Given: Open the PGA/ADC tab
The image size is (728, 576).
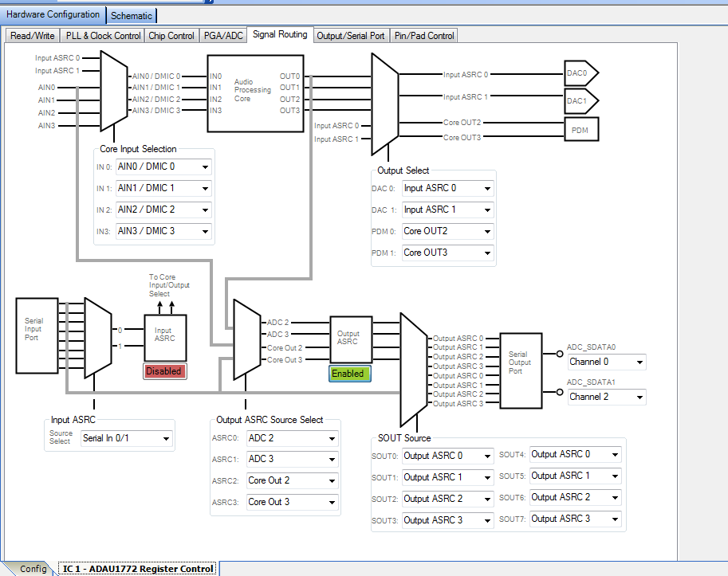Looking at the screenshot, I should coord(223,36).
